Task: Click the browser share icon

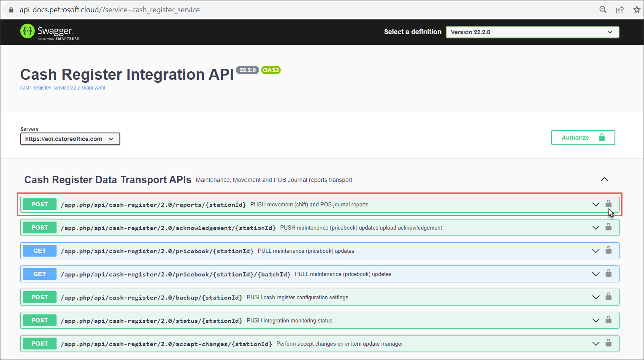Action: (620, 9)
